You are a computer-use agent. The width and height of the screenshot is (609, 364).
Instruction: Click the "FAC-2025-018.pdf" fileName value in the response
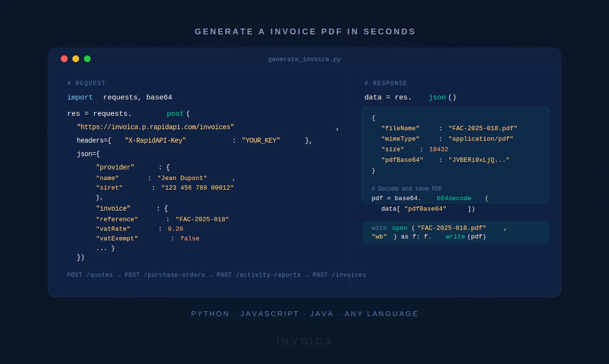click(483, 128)
